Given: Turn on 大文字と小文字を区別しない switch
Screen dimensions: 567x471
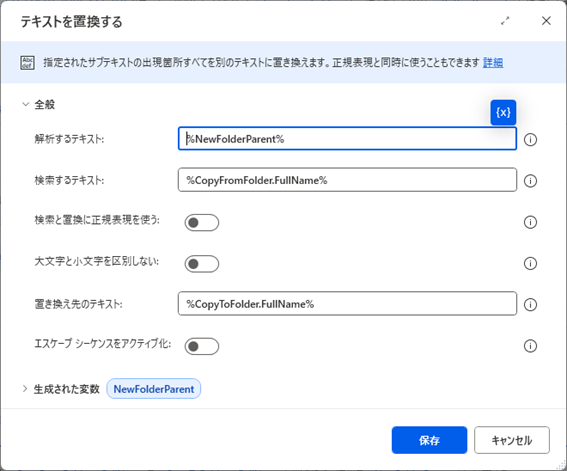Looking at the screenshot, I should [202, 264].
